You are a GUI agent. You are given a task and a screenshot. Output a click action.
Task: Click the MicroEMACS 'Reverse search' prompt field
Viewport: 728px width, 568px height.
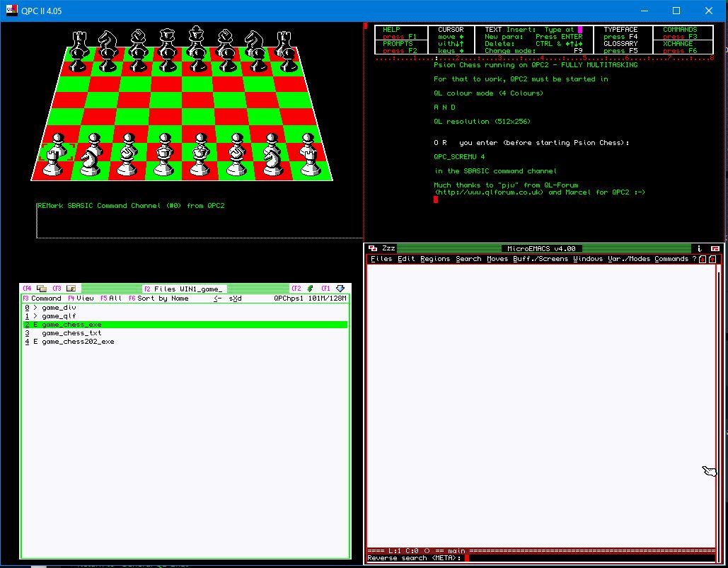(x=541, y=558)
